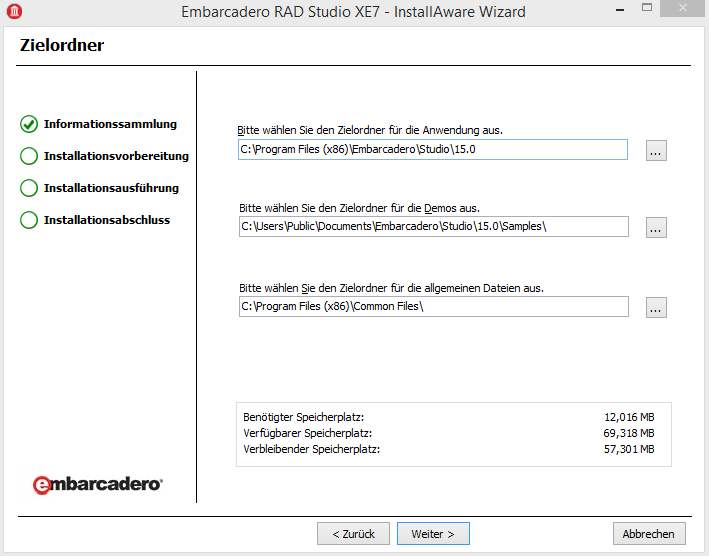Cancel setup with the Abbrechen button
The image size is (709, 556).
tap(649, 534)
